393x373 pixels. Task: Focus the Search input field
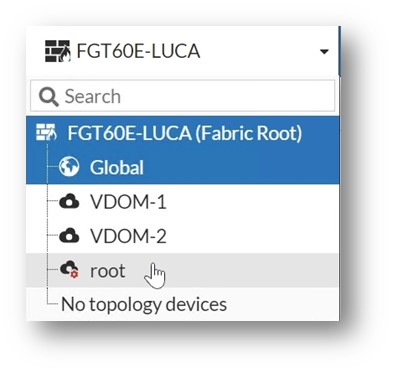point(183,96)
